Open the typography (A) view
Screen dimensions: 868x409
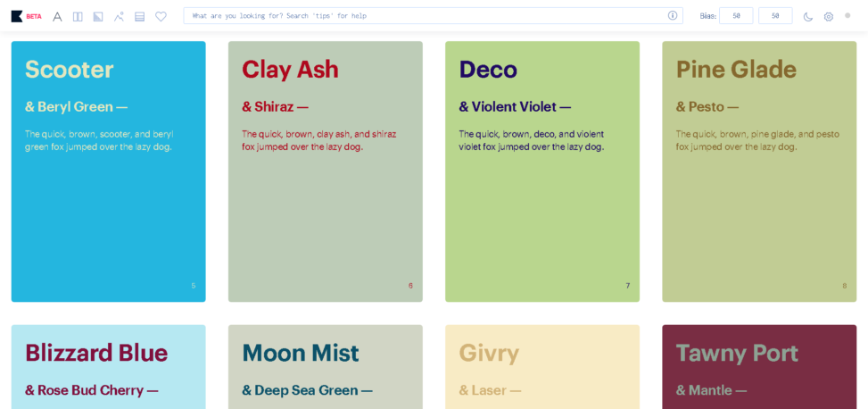[57, 17]
